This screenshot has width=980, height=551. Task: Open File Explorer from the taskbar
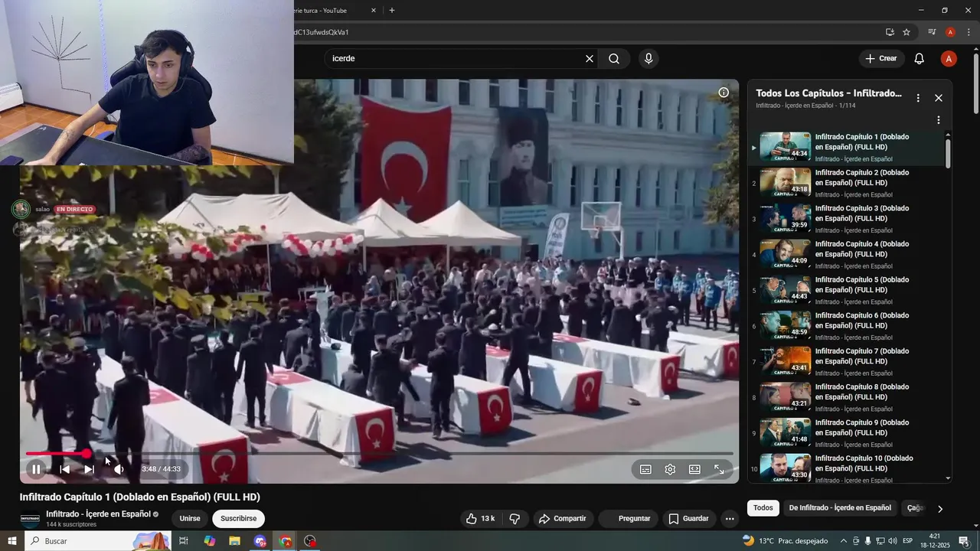tap(235, 541)
